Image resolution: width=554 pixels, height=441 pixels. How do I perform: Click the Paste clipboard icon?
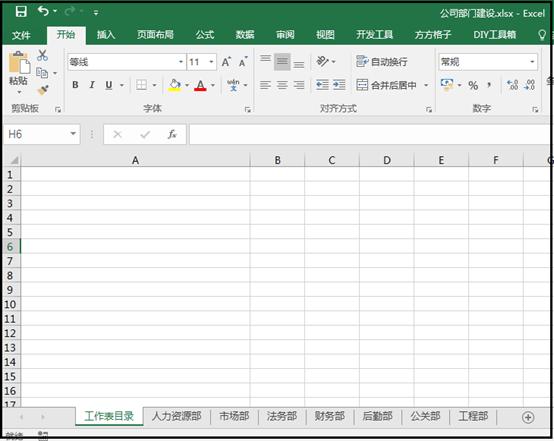pos(19,63)
